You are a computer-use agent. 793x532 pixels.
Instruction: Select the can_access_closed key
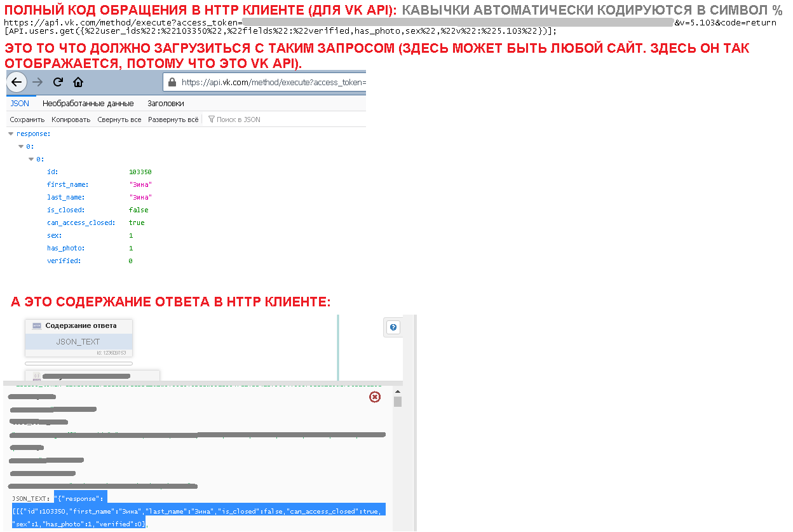(81, 222)
